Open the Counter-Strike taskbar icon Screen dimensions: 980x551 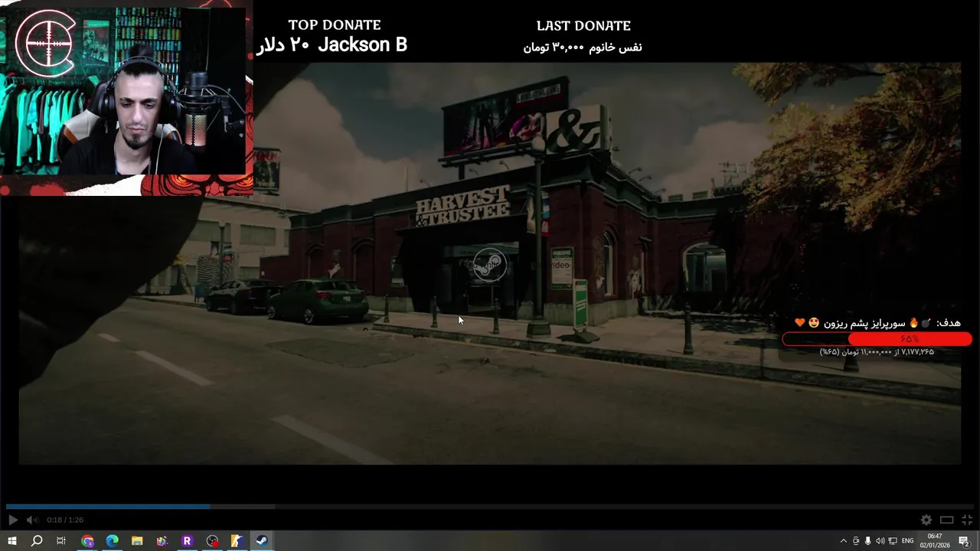point(237,541)
